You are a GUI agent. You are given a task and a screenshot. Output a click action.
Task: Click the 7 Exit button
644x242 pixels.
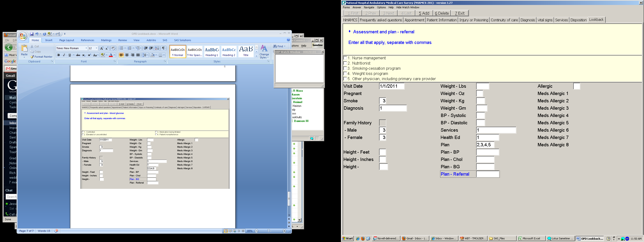(460, 13)
